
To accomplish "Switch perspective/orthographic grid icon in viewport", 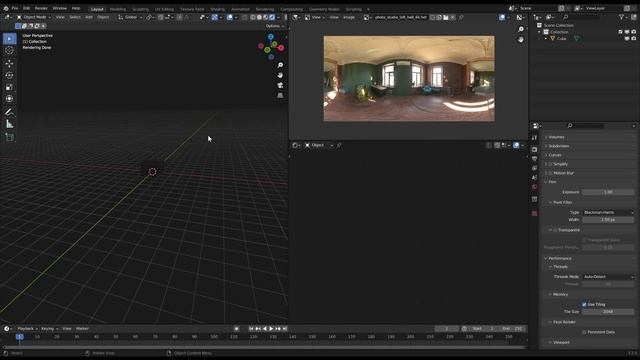I will tap(280, 95).
